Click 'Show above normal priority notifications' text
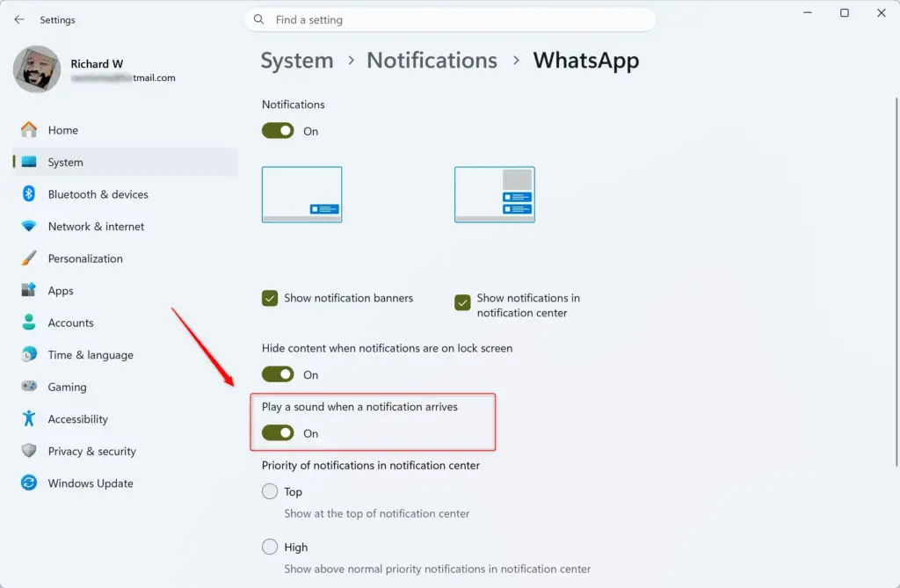The image size is (900, 588). pos(438,569)
